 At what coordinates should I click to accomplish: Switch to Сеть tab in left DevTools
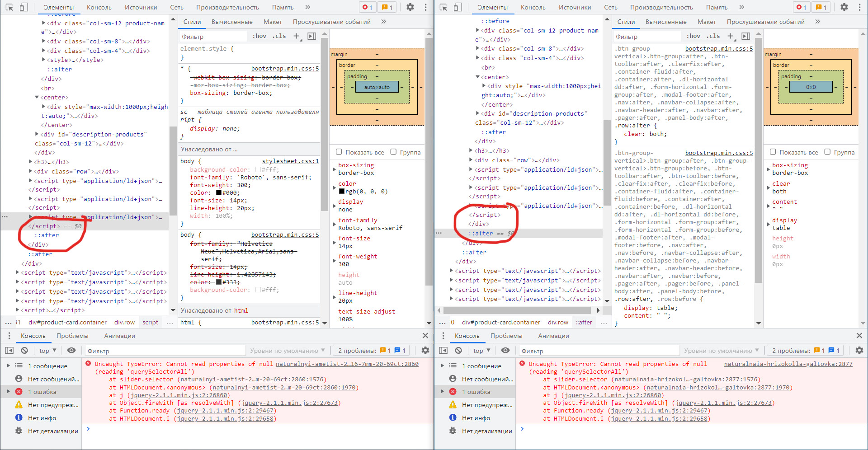177,7
